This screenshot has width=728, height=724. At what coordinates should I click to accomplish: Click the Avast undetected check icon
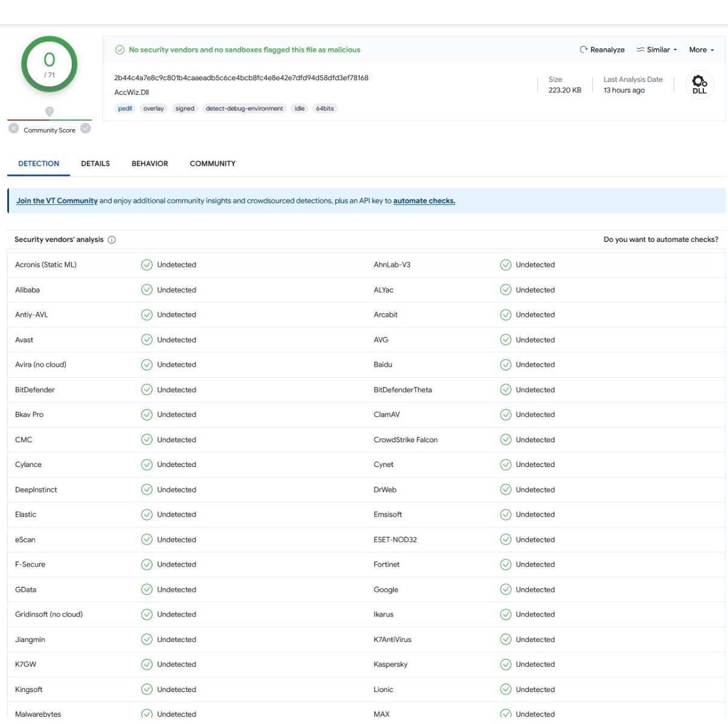click(x=147, y=340)
